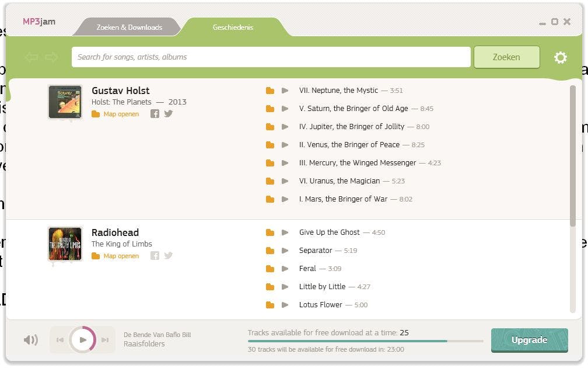Go to the previous track
The height and width of the screenshot is (368, 588).
60,340
